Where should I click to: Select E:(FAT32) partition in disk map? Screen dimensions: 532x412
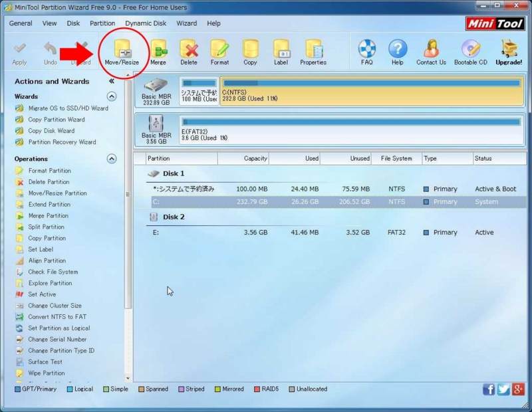351,130
